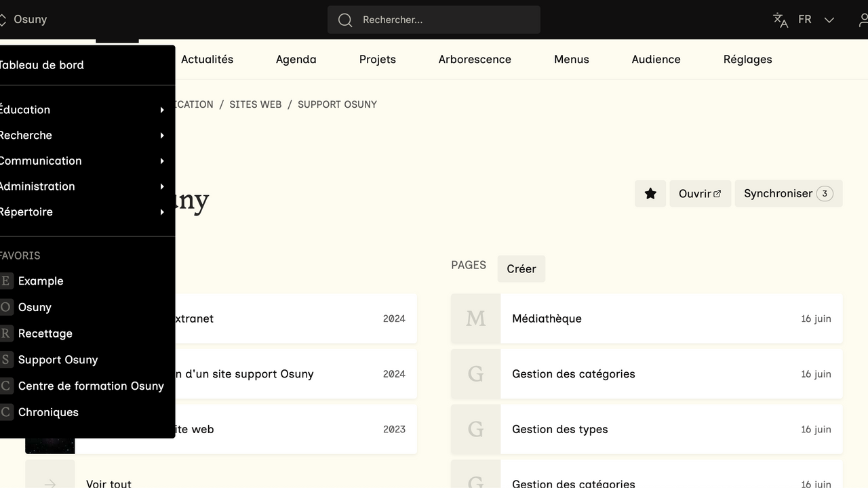This screenshot has width=868, height=488.
Task: Open the Arborescence tab
Action: click(475, 60)
